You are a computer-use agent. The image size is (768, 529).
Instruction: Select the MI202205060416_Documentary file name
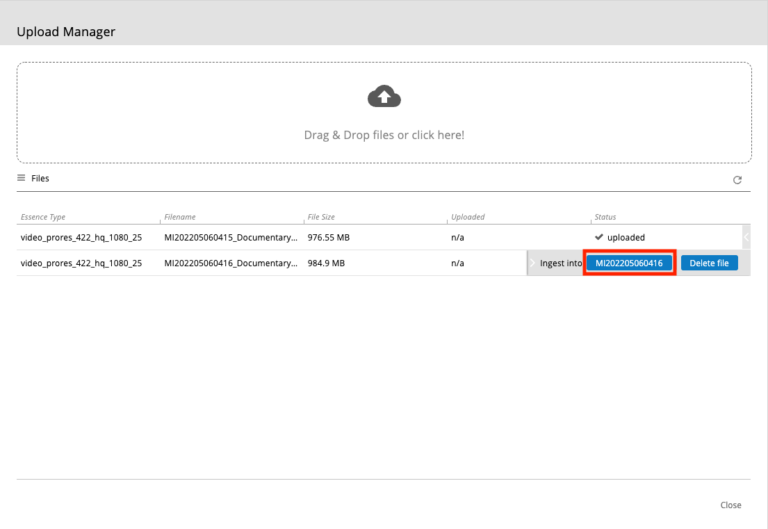click(x=231, y=263)
